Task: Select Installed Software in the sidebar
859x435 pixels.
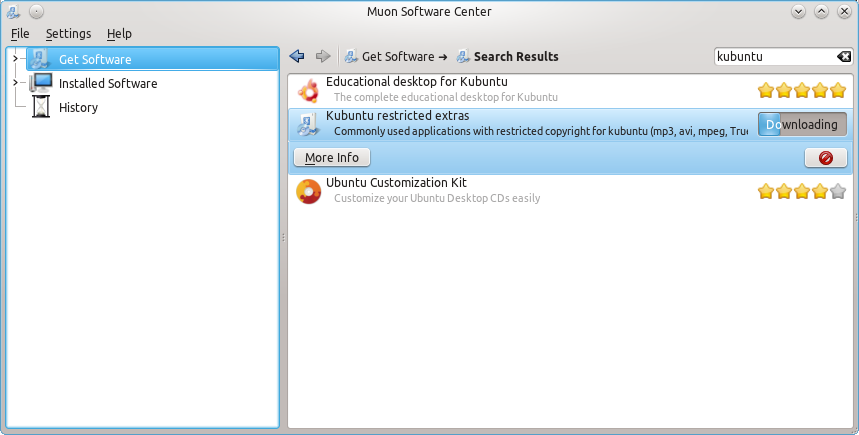Action: 107,83
